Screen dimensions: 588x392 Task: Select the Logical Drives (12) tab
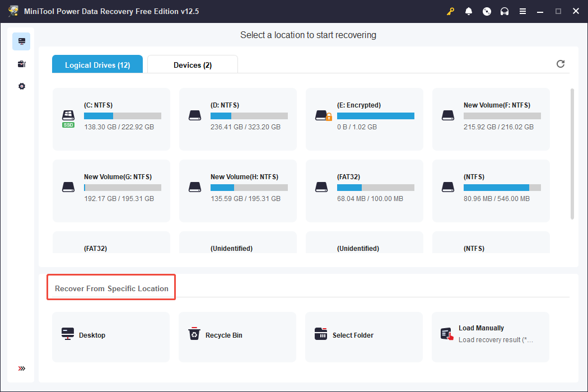(x=97, y=65)
